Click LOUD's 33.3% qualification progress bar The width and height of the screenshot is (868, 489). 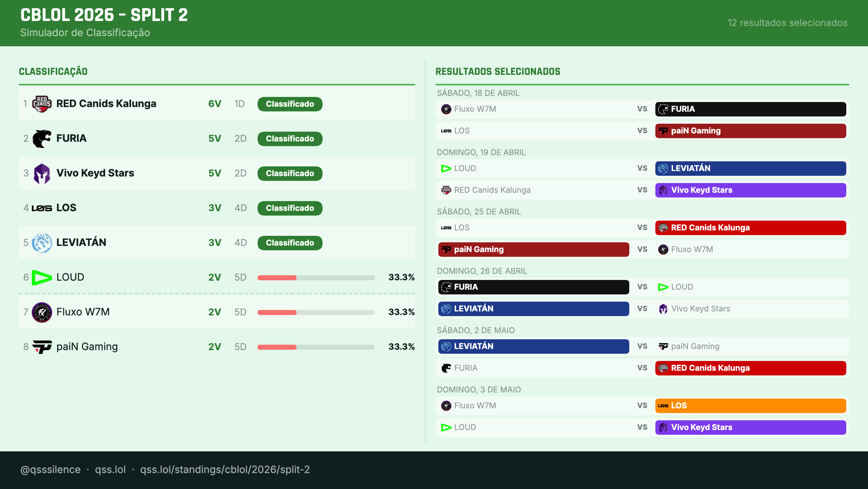[x=316, y=277]
